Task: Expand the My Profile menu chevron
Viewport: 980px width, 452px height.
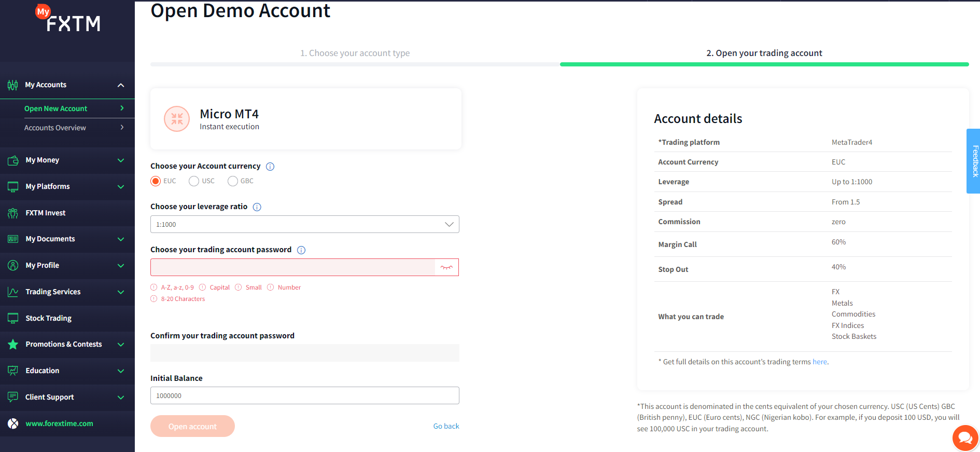Action: (x=121, y=266)
